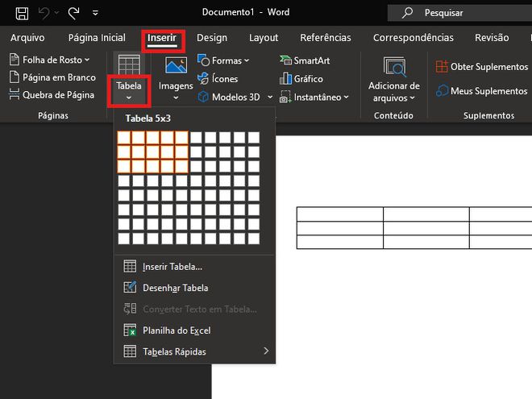The image size is (532, 399).
Task: Open the Referências tab
Action: tap(326, 38)
